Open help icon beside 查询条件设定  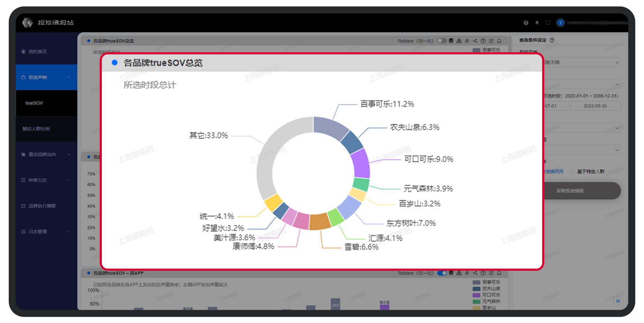[552, 40]
